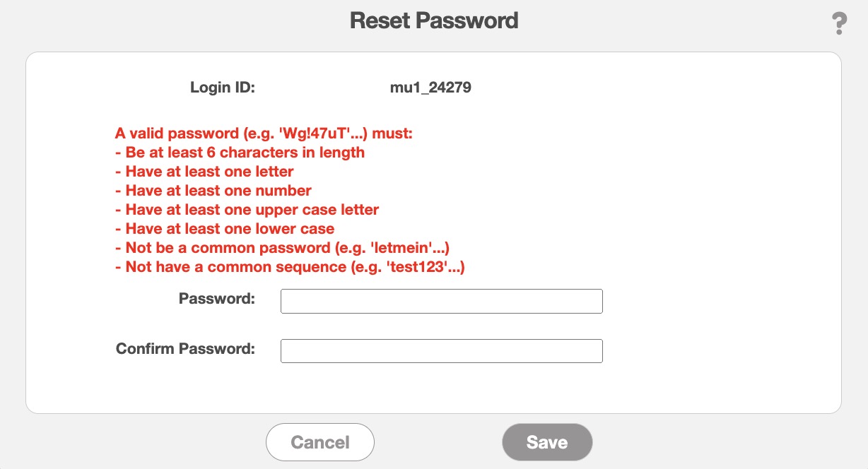Select the 'at least one lower case' rule
This screenshot has width=868, height=469.
tap(230, 229)
